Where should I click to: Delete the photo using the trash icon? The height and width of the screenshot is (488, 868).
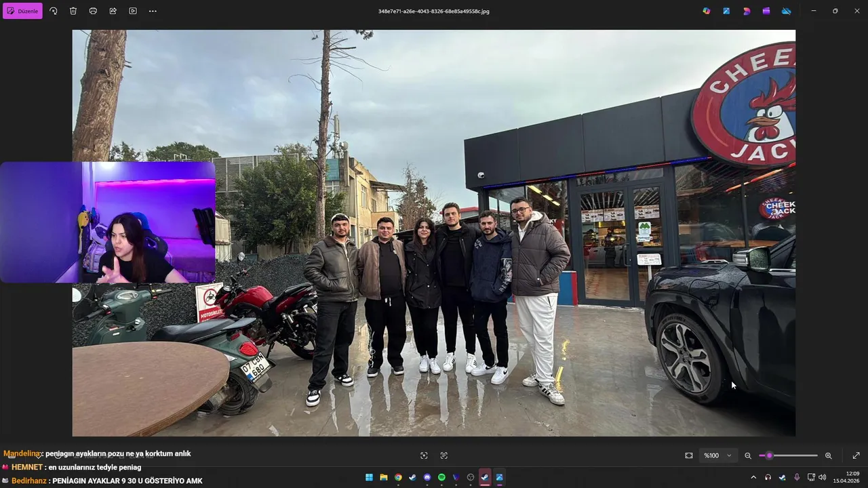73,11
